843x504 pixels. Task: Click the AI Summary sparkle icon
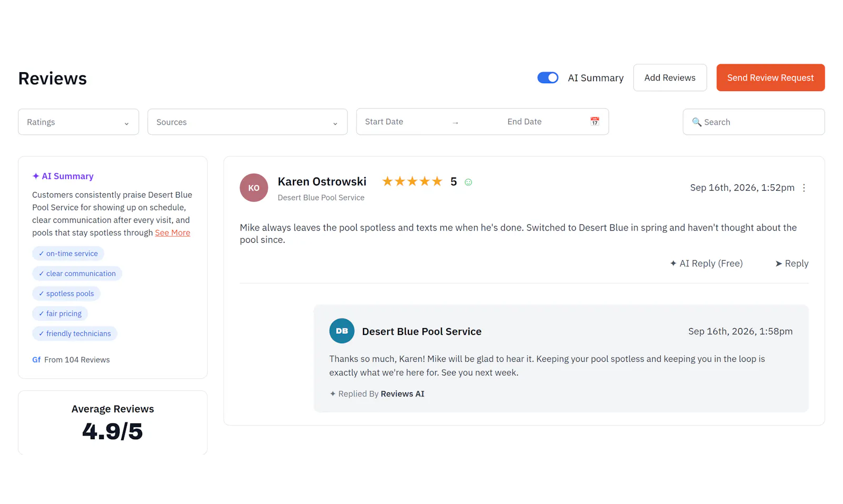[36, 176]
